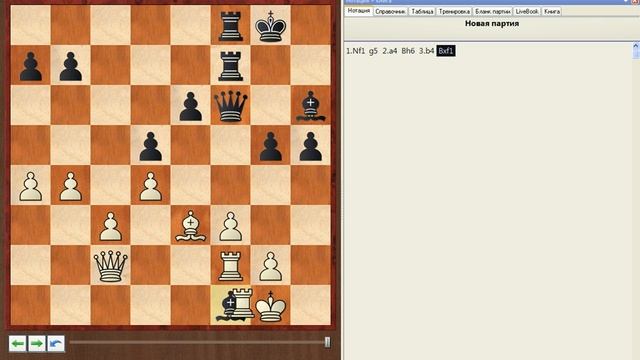
Task: Open the Таблица tab
Action: click(x=422, y=11)
